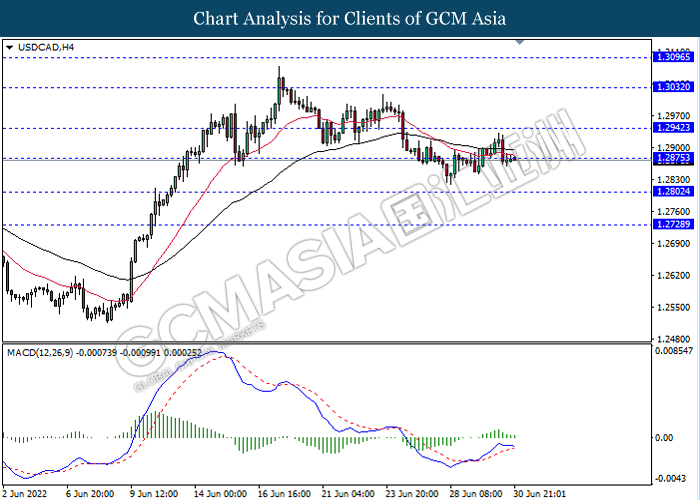Click the MACD 0.00 scale value
Viewport: 700px width, 500px height.
(x=664, y=438)
